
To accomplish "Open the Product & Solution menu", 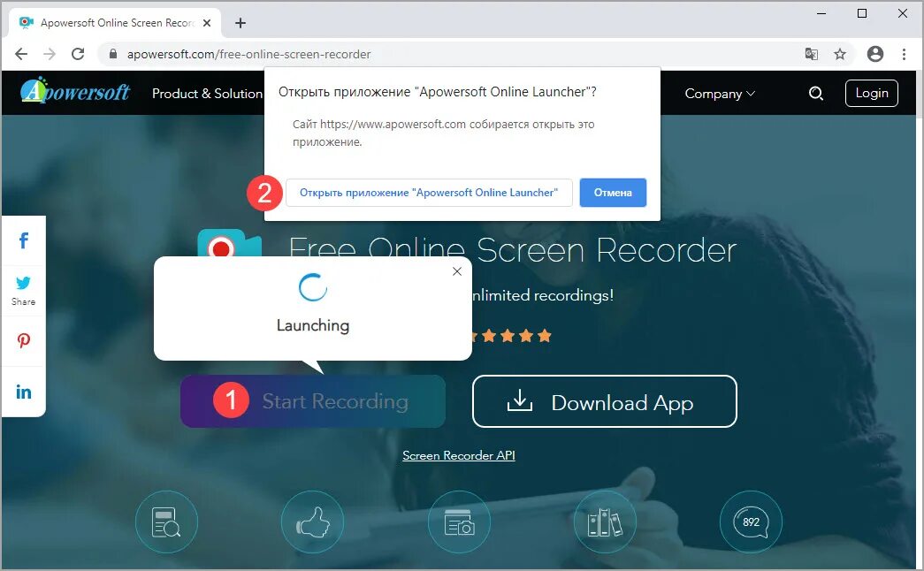I will coord(207,94).
